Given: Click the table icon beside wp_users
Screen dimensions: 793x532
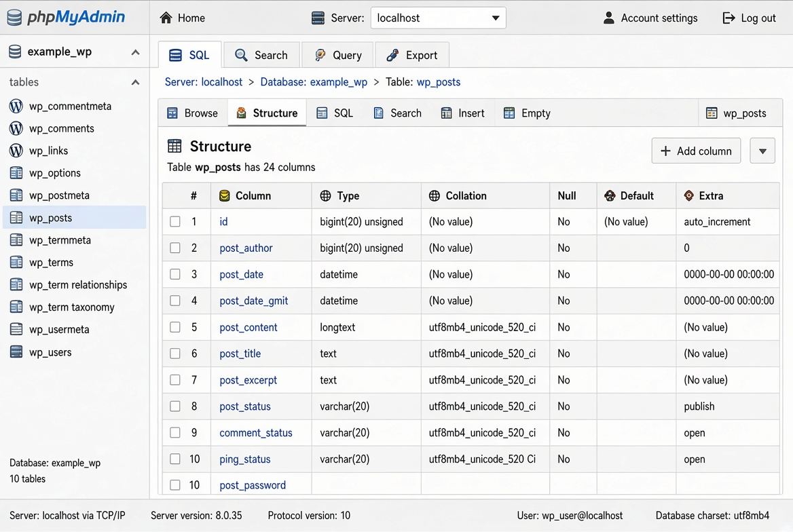Looking at the screenshot, I should (16, 352).
